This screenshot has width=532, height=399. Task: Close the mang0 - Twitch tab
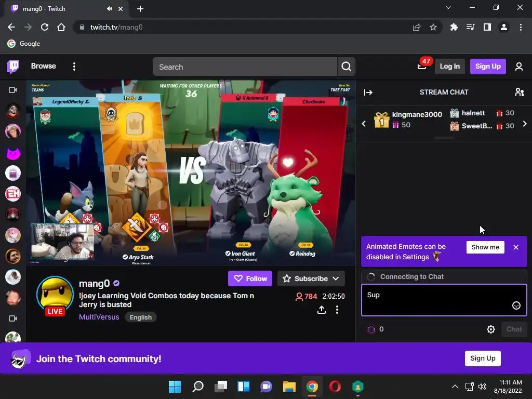(x=121, y=9)
